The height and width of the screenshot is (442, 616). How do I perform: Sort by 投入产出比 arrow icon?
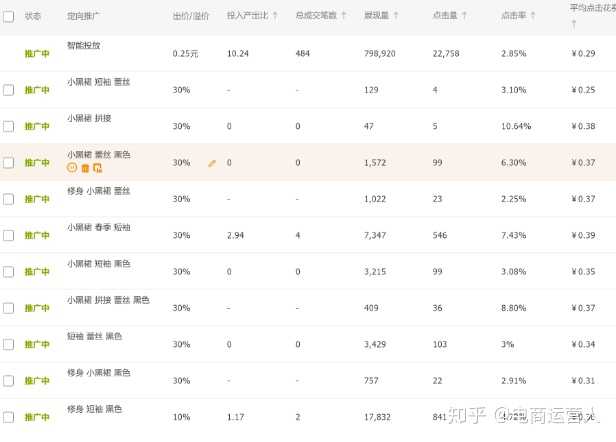pos(275,16)
